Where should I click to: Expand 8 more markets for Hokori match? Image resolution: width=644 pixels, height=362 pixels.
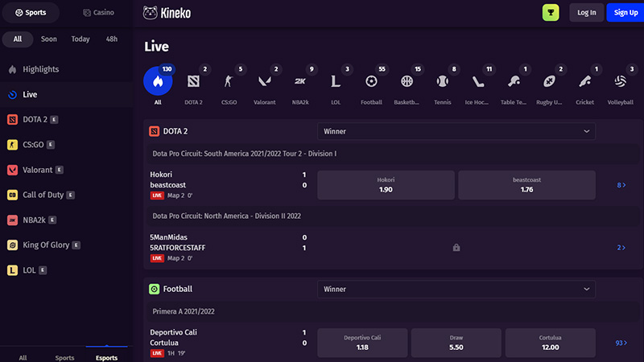[621, 185]
